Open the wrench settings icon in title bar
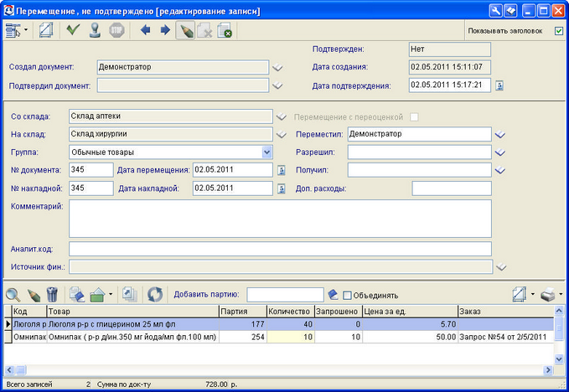Screen dimensions: 569x392 click(x=495, y=11)
